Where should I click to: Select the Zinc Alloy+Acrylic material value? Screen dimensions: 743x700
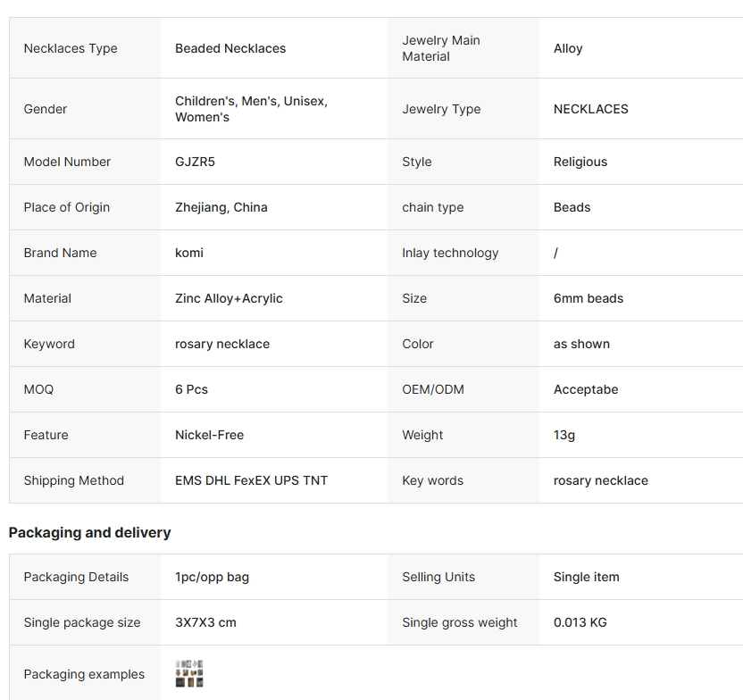[x=229, y=298]
